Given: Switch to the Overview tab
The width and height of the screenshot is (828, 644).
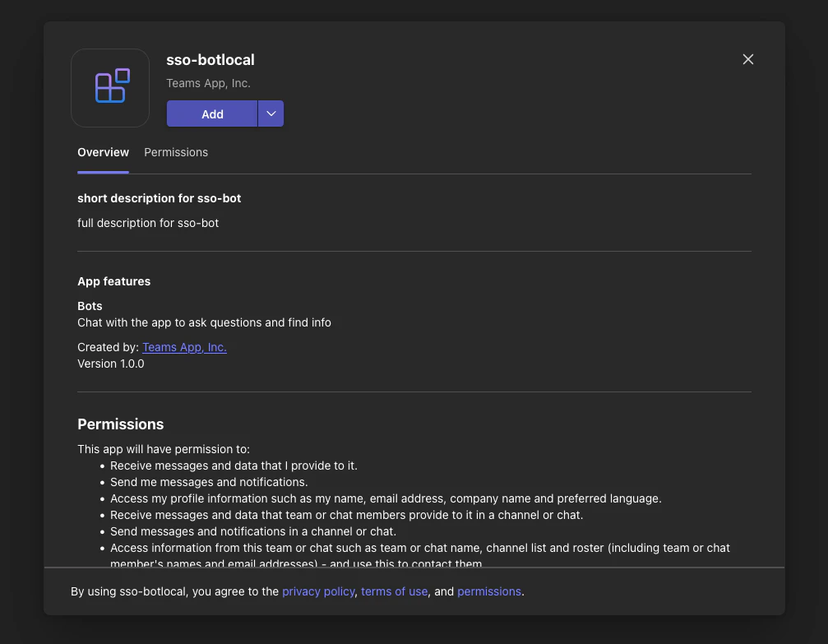Looking at the screenshot, I should (103, 152).
